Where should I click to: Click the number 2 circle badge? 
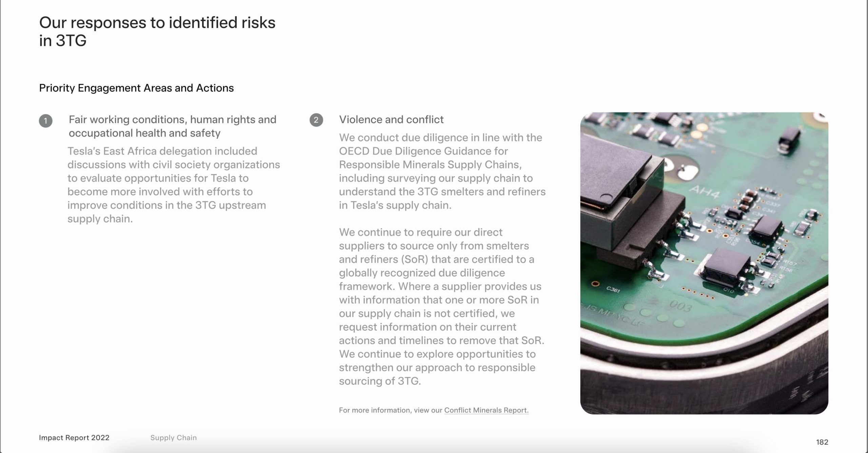point(316,120)
